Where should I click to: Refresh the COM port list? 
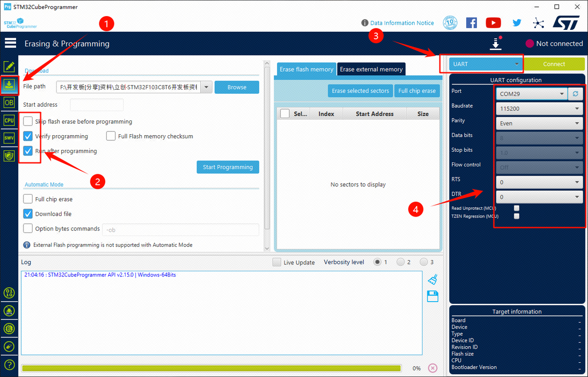[576, 94]
